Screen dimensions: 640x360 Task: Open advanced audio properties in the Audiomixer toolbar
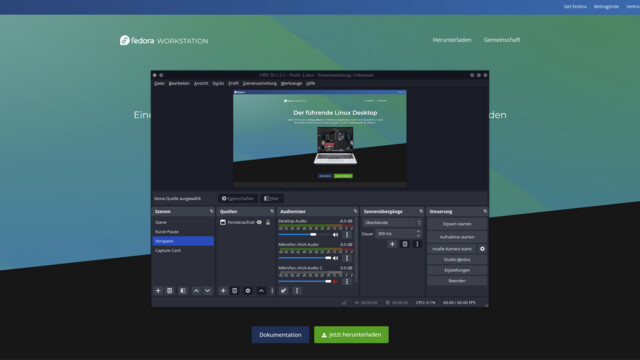click(x=283, y=291)
